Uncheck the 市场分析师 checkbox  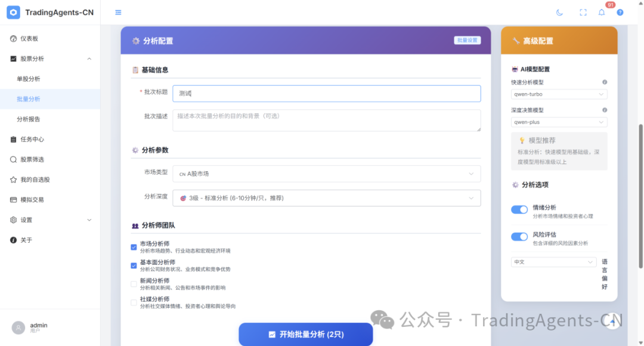point(134,247)
